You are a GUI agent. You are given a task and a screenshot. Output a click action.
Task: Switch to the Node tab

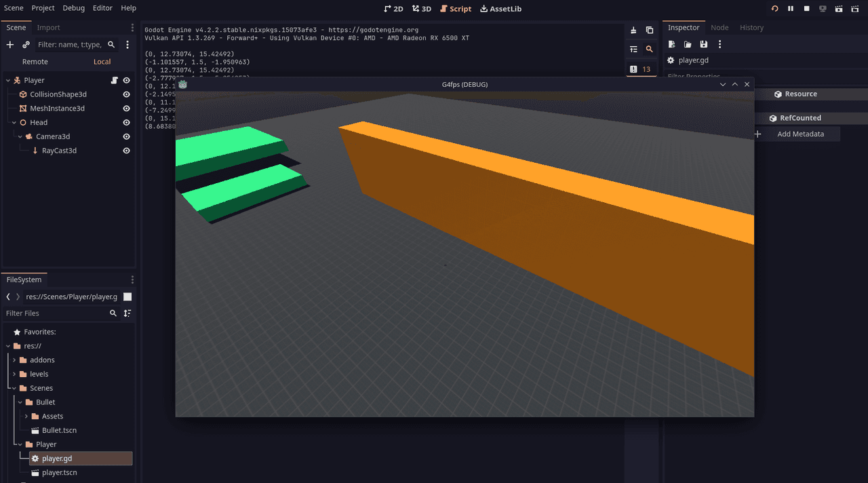pyautogui.click(x=719, y=28)
